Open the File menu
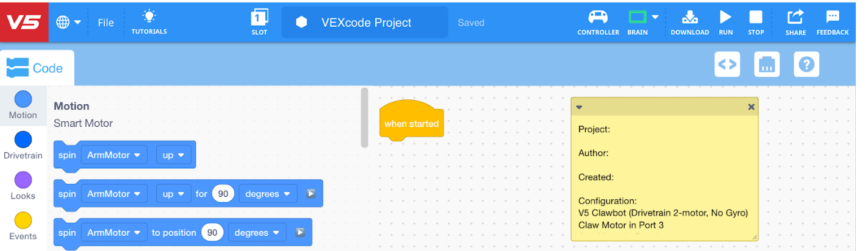 [106, 23]
